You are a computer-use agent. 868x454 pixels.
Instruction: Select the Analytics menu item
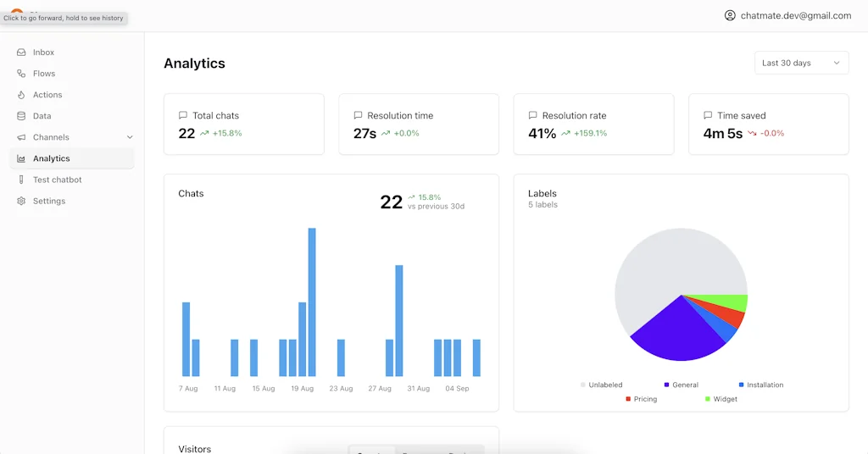52,158
